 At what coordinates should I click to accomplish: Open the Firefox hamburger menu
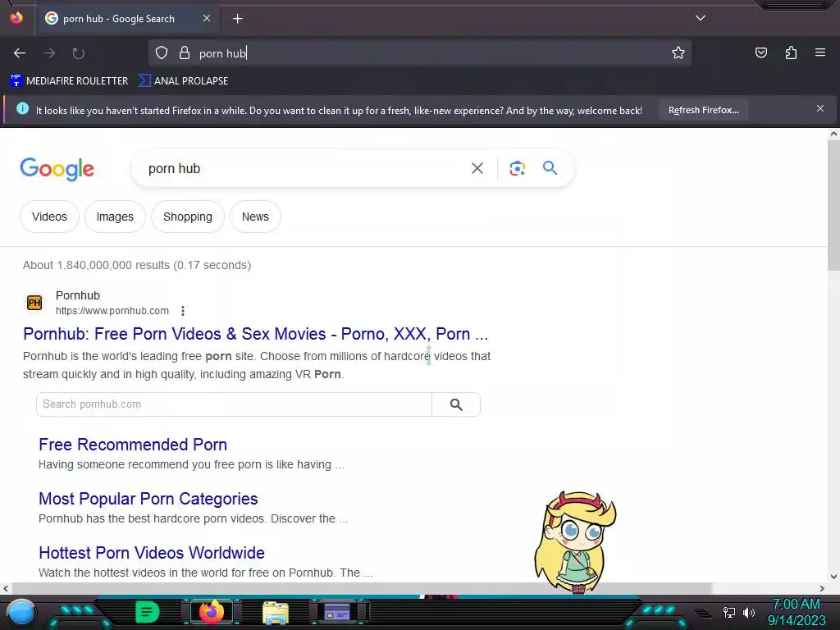point(819,52)
